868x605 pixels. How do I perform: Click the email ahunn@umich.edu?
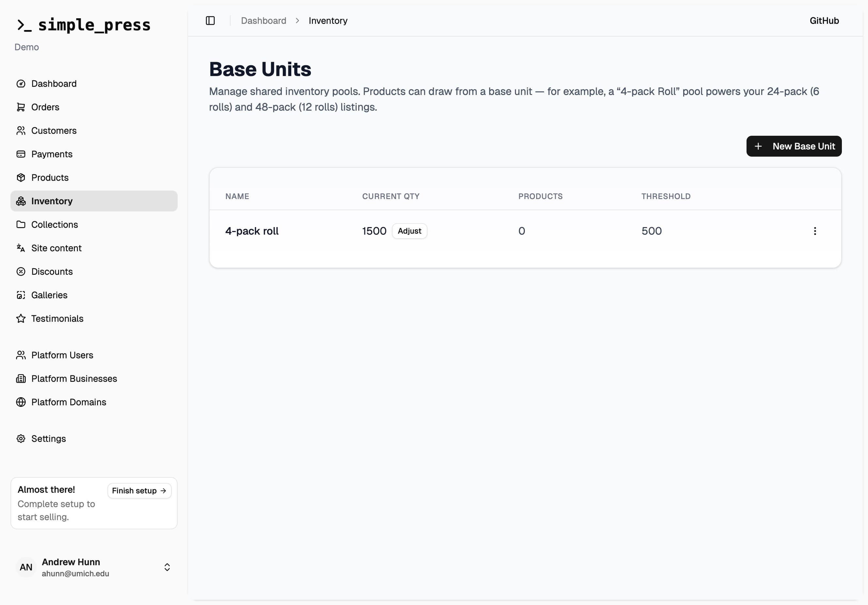75,573
